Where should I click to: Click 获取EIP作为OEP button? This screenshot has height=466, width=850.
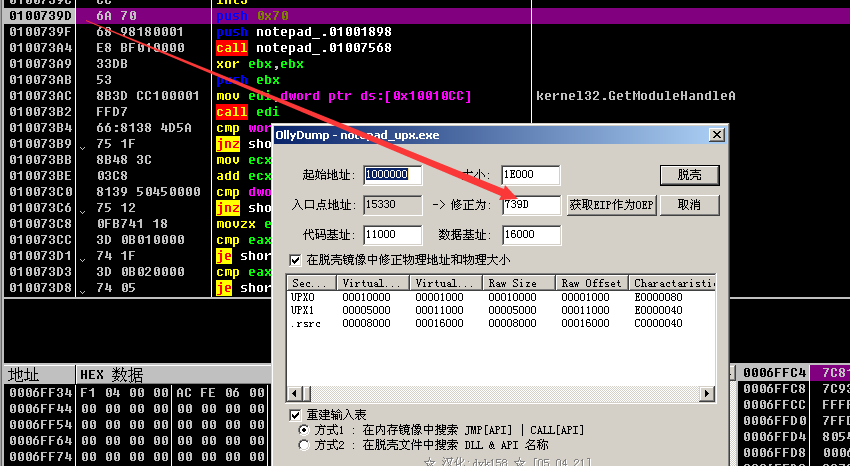tap(611, 205)
